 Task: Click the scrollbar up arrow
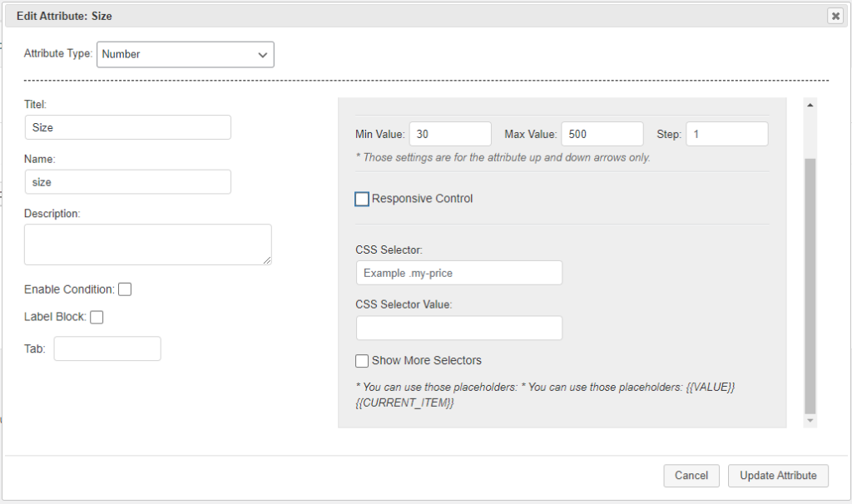tap(810, 105)
